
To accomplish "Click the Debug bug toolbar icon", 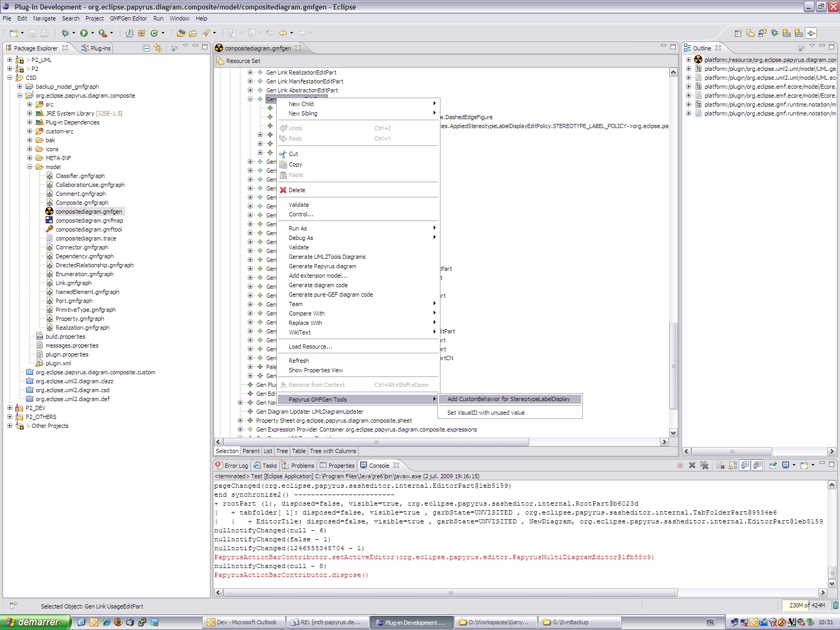I will 65,33.
